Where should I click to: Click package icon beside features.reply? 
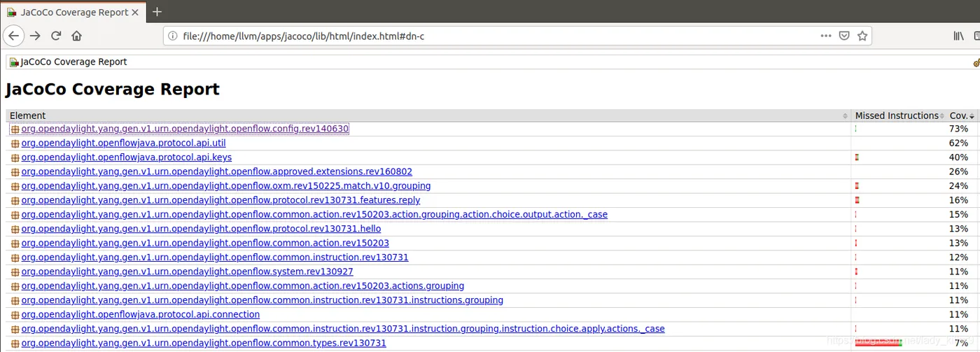[x=15, y=201]
